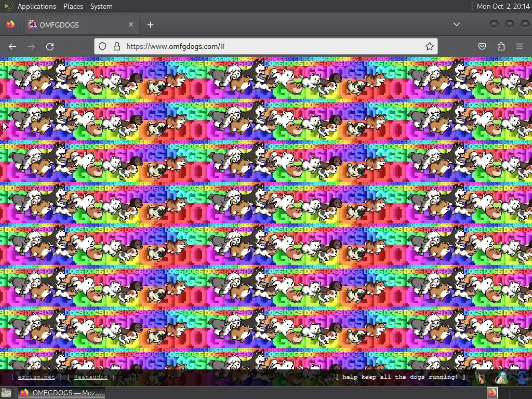This screenshot has height=399, width=532.
Task: Open the clock showing Mon Oct 2, 20:14
Action: pyautogui.click(x=503, y=6)
